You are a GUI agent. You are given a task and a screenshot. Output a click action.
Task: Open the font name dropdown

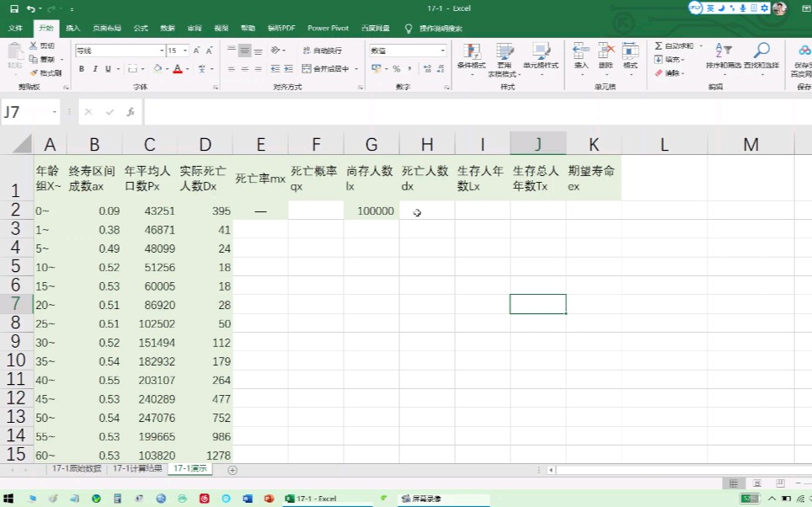click(162, 51)
